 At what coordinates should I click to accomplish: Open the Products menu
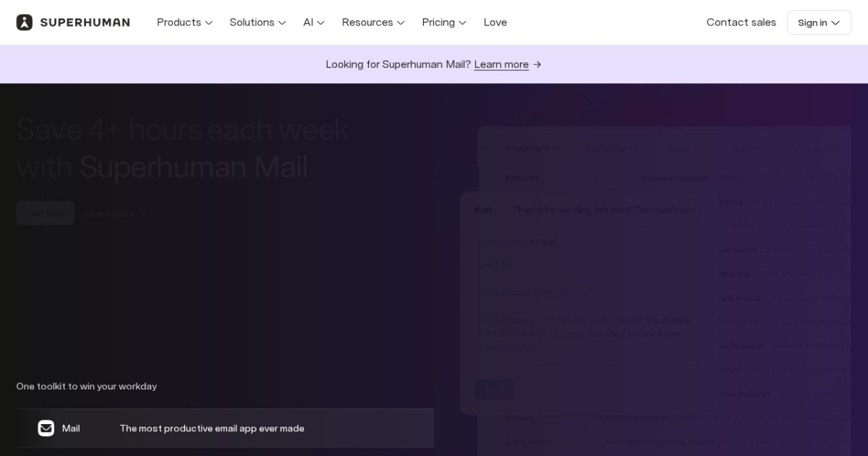click(x=184, y=22)
